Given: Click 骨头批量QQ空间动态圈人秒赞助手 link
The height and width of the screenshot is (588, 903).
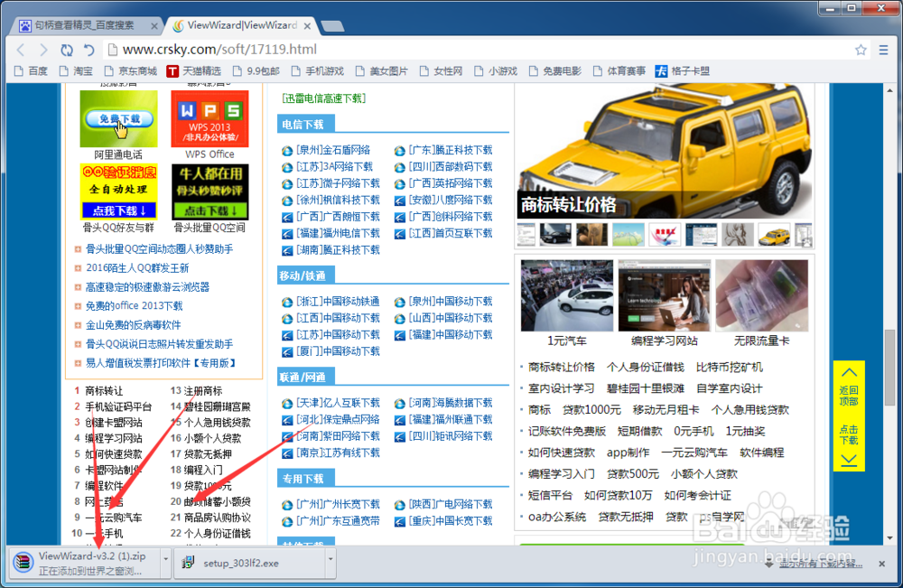Looking at the screenshot, I should tap(160, 249).
